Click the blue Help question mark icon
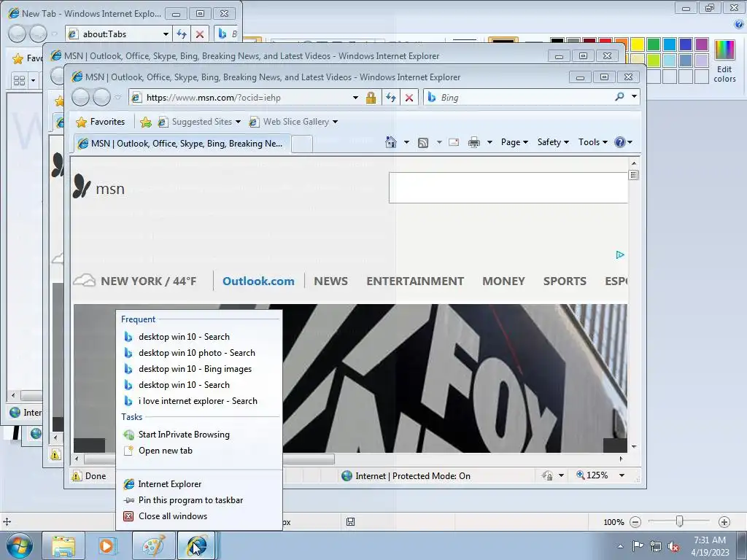 pos(620,142)
